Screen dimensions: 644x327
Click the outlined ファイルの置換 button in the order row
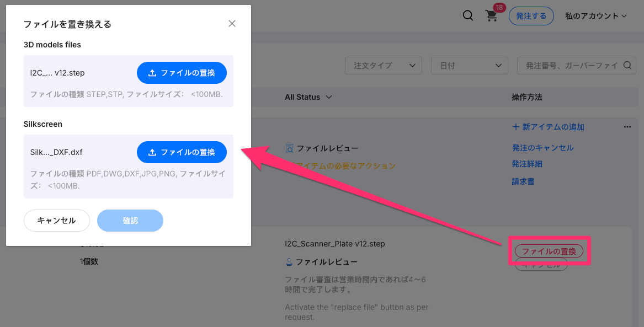(549, 251)
